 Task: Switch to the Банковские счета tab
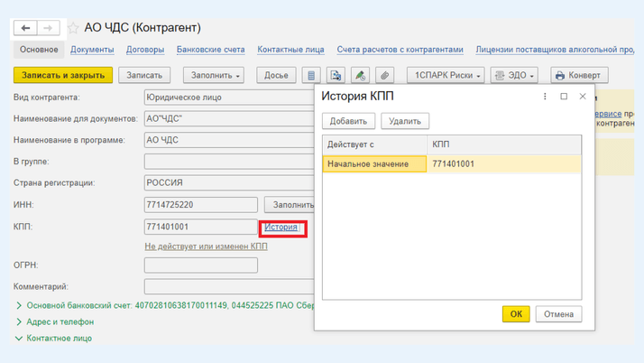pyautogui.click(x=210, y=50)
